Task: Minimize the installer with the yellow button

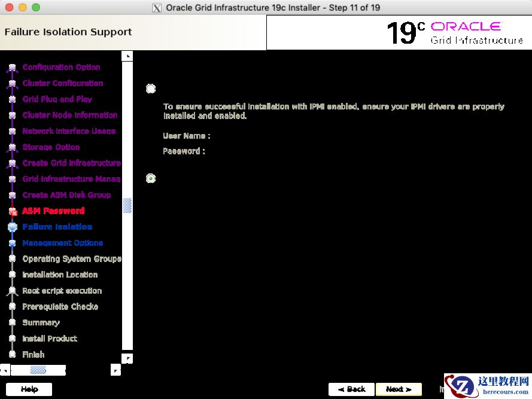Action: [x=23, y=7]
